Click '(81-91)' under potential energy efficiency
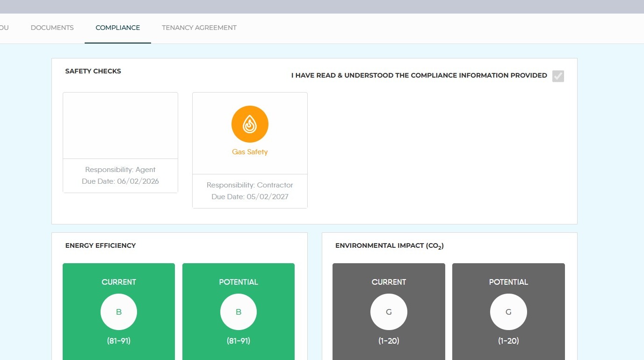The height and width of the screenshot is (360, 644). (x=239, y=341)
